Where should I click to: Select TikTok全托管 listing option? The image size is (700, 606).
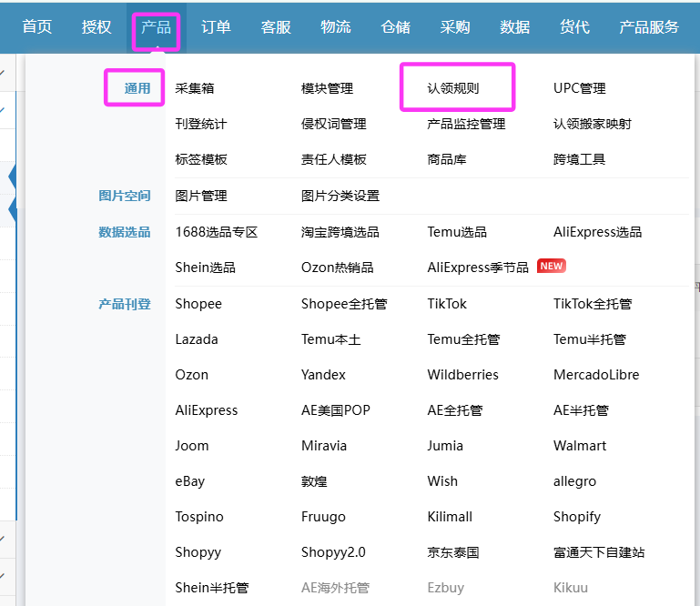click(x=593, y=304)
